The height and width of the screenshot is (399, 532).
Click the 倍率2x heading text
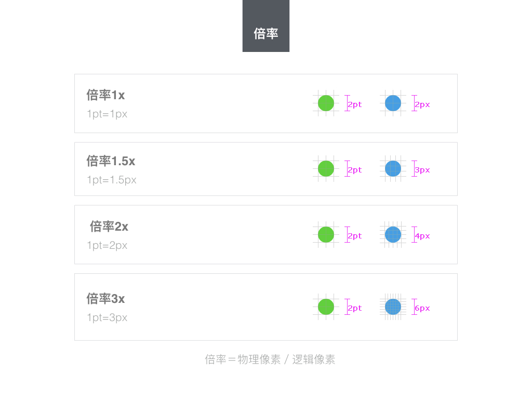tap(109, 227)
